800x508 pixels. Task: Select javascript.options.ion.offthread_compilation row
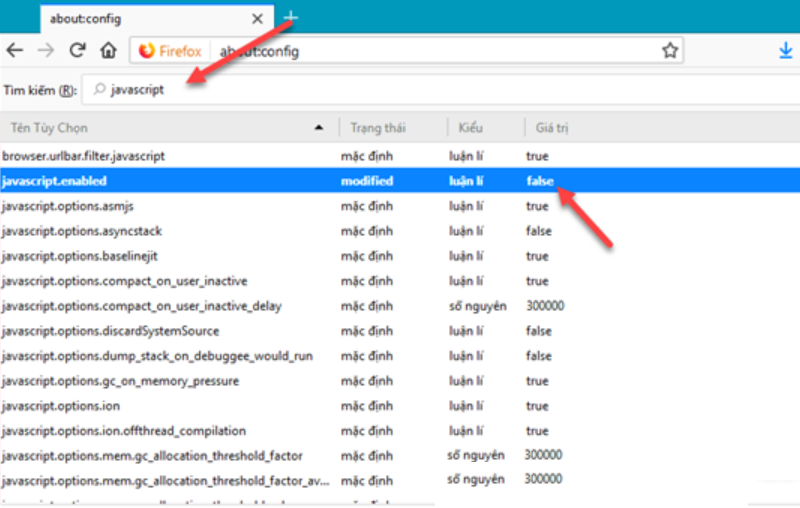pyautogui.click(x=400, y=431)
